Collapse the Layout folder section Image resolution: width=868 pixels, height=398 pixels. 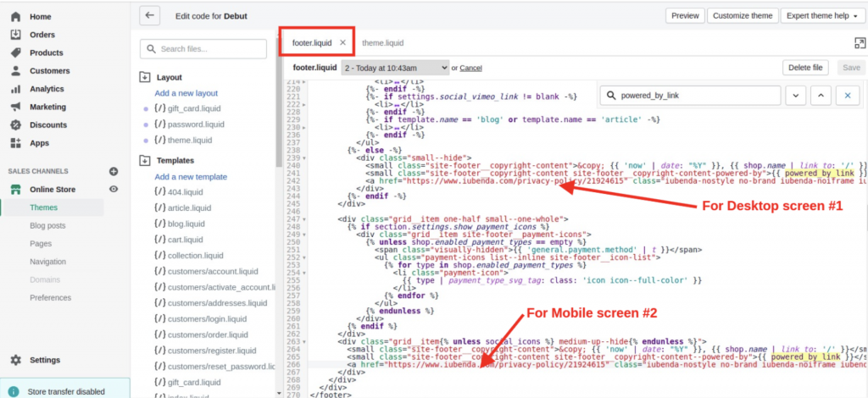tap(144, 77)
